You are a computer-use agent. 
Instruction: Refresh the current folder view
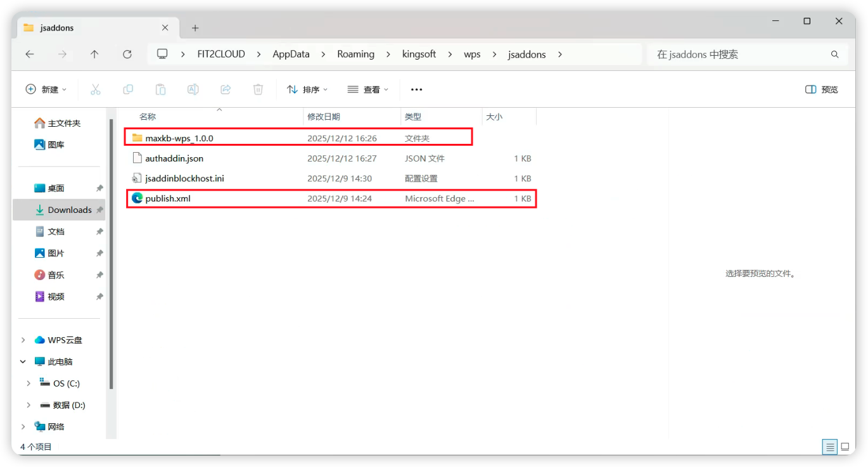[x=127, y=54]
